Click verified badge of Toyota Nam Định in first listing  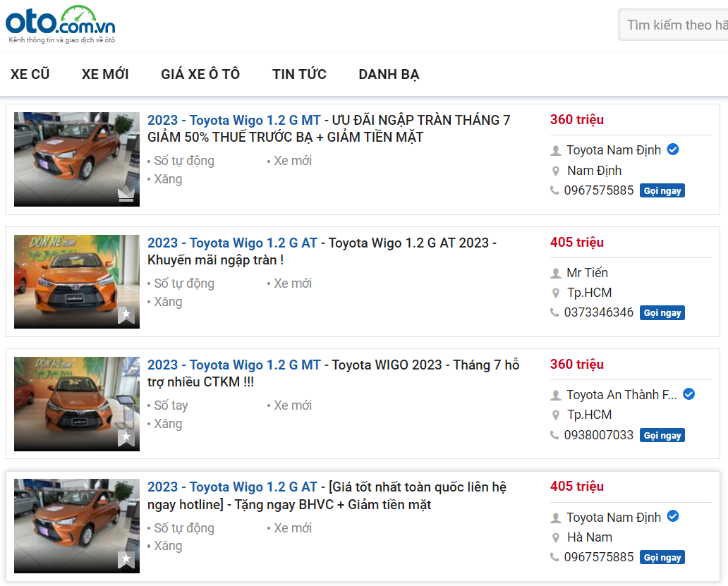pos(673,149)
